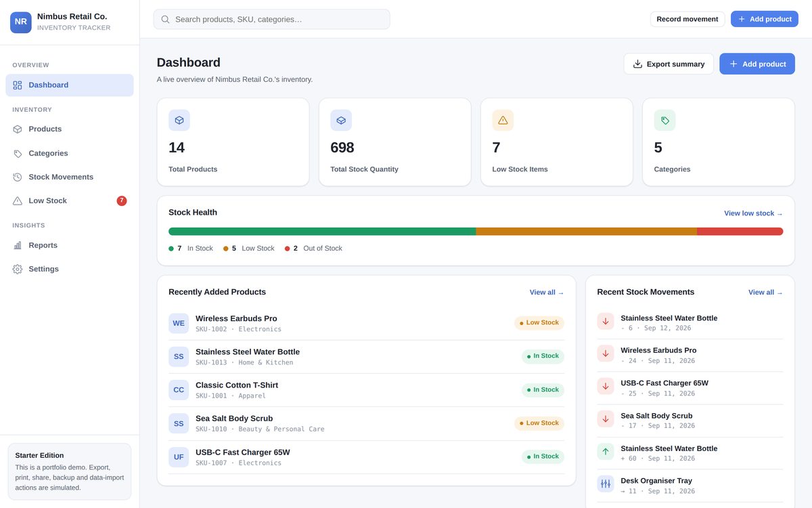
Task: Open Reports under Insights
Action: [70, 245]
